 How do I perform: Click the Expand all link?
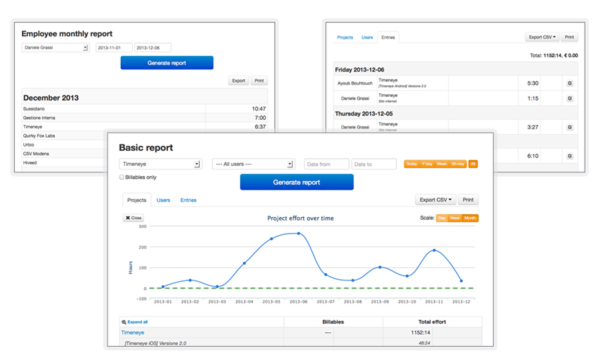click(x=137, y=322)
